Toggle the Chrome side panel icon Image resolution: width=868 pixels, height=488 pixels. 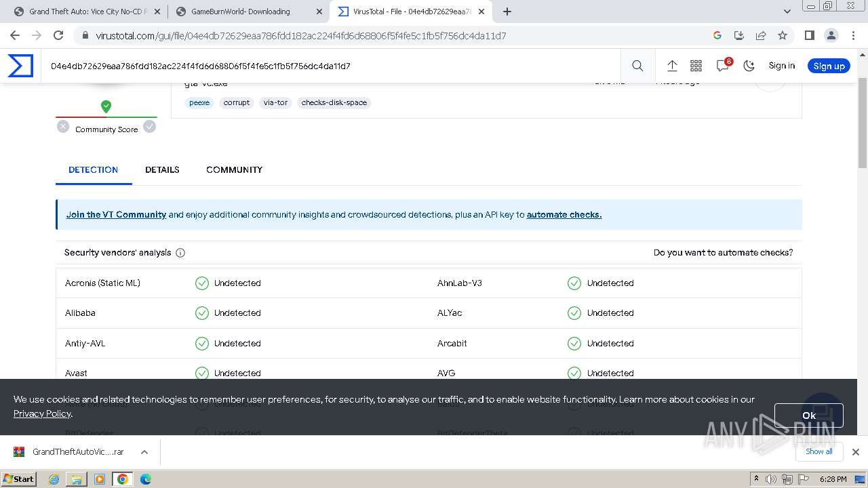click(x=809, y=35)
